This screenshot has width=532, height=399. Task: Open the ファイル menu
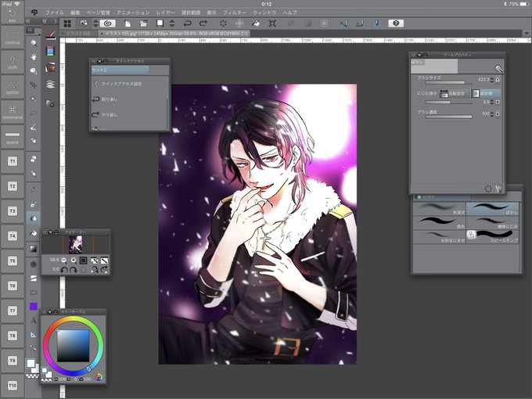pos(54,13)
